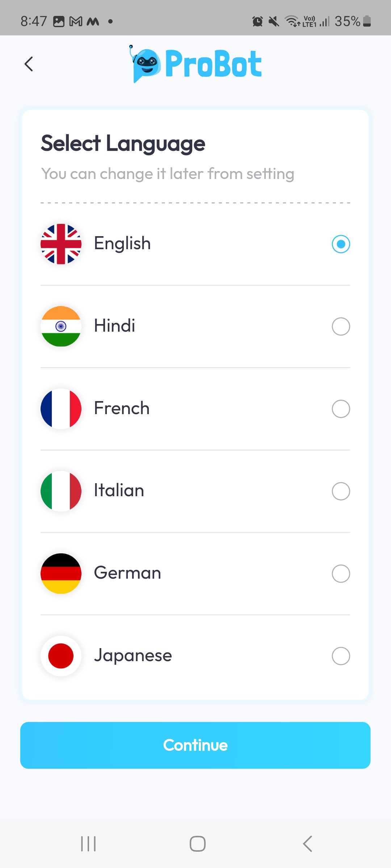Tap the ProBot robot logo

pyautogui.click(x=146, y=64)
